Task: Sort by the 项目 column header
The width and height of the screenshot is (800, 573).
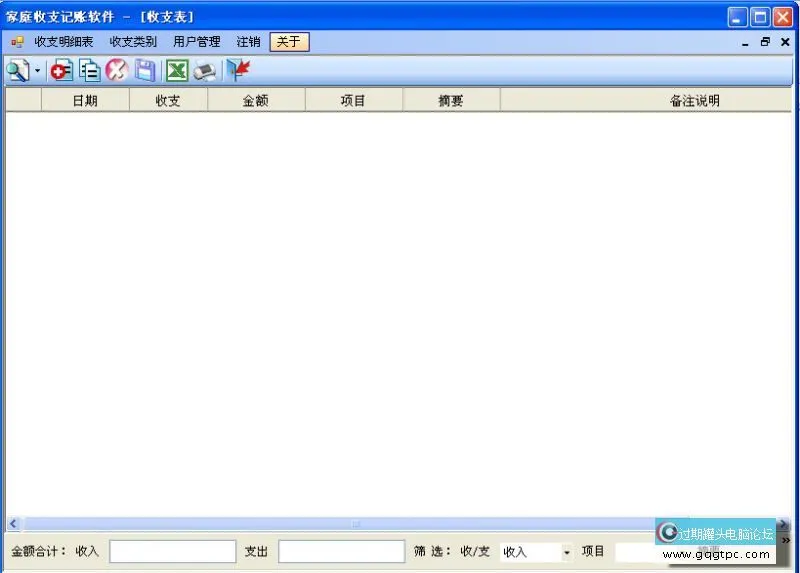Action: [354, 100]
